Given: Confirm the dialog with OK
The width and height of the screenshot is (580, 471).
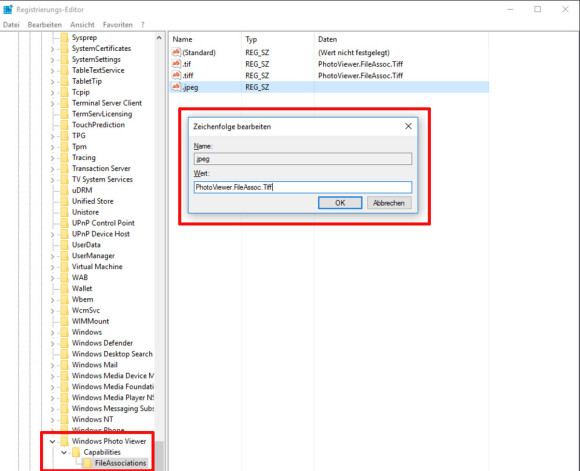Looking at the screenshot, I should point(340,203).
